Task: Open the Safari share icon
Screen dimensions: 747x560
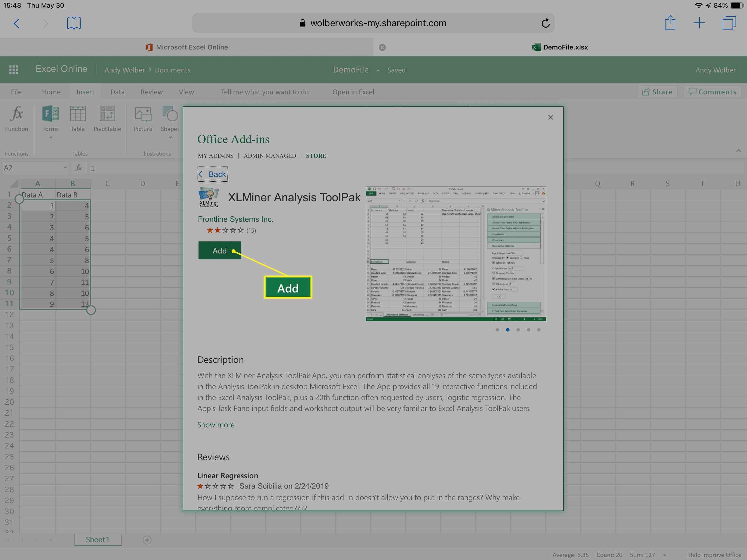Action: (670, 23)
